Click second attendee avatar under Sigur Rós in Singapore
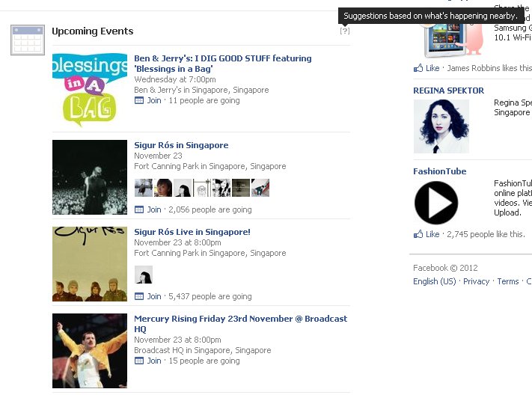 point(163,188)
